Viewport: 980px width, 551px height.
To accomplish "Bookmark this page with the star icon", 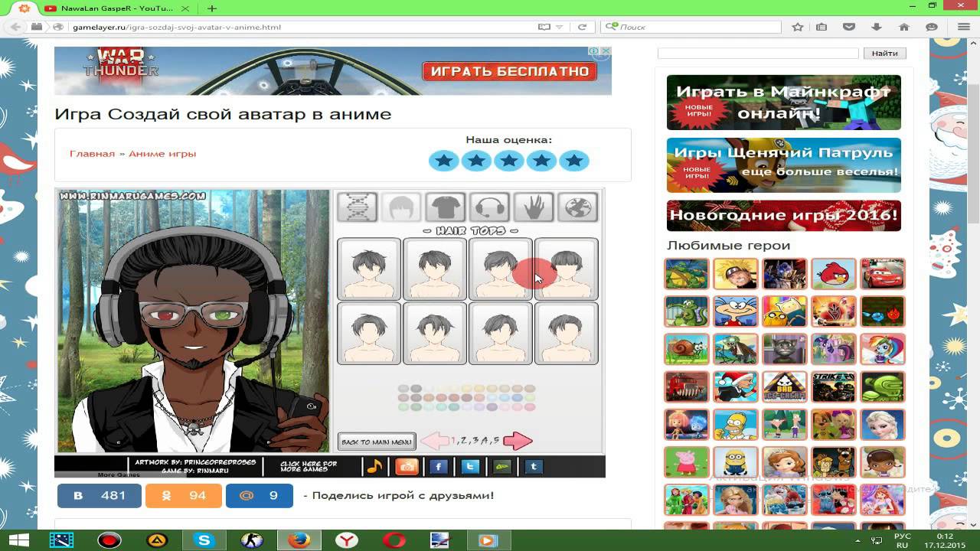I will [797, 27].
